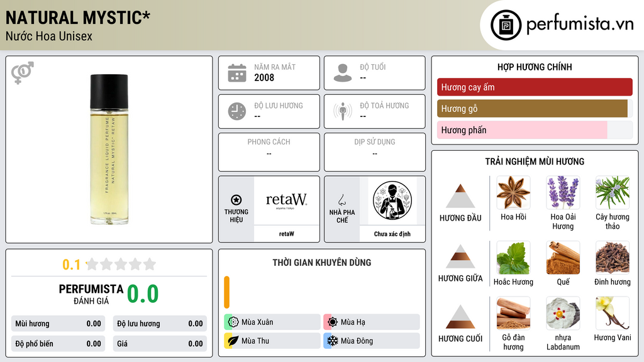Viewport: 644px width, 362px height.
Task: Open the retaW brand logo
Action: tap(286, 200)
